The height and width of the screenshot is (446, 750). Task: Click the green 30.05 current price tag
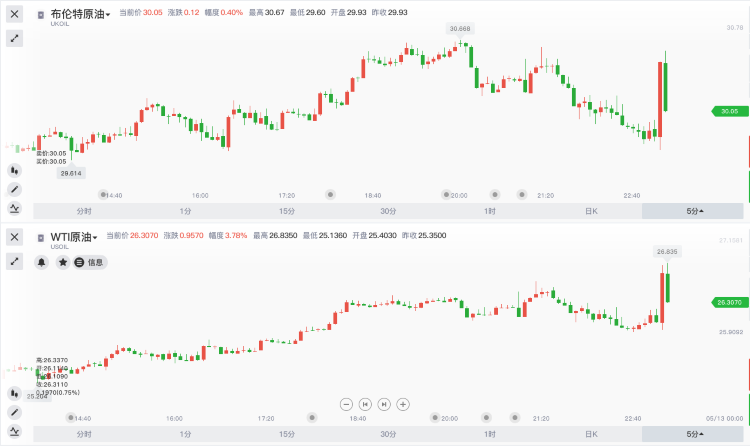point(729,111)
